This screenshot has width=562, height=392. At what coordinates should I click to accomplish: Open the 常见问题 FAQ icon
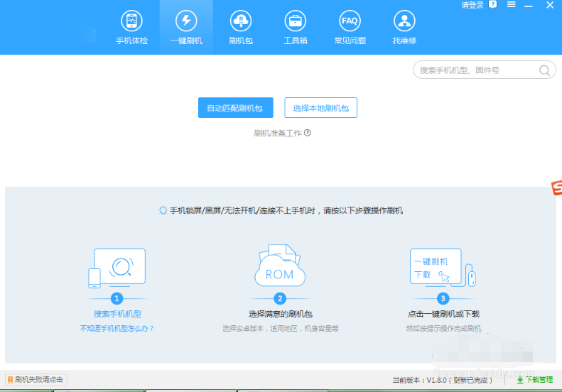coord(350,27)
